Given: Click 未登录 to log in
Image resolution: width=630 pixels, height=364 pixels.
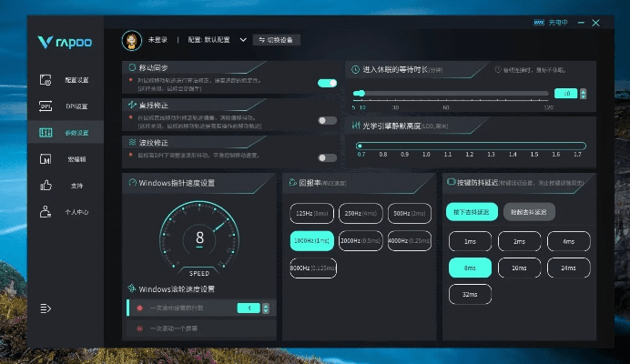Looking at the screenshot, I should pyautogui.click(x=157, y=40).
